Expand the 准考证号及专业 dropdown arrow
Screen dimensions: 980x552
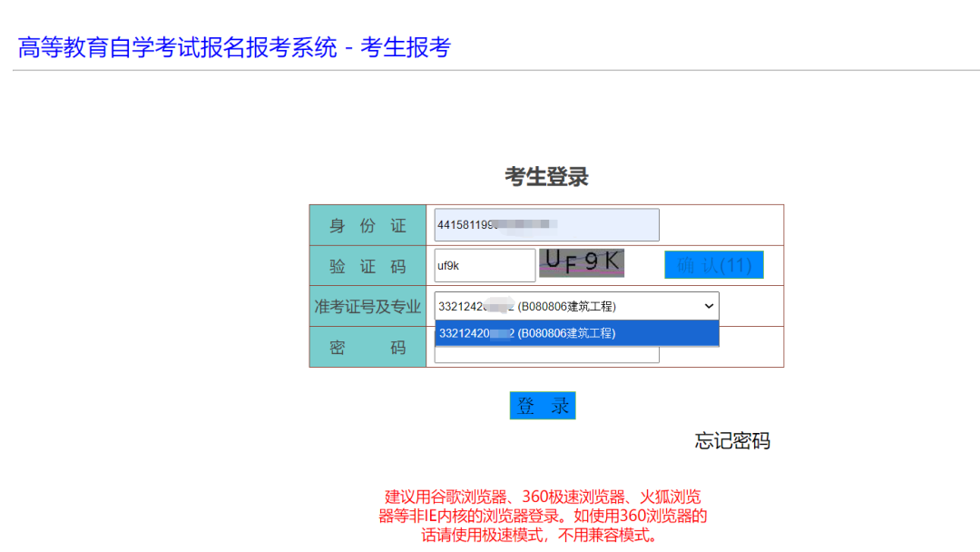[x=709, y=307]
